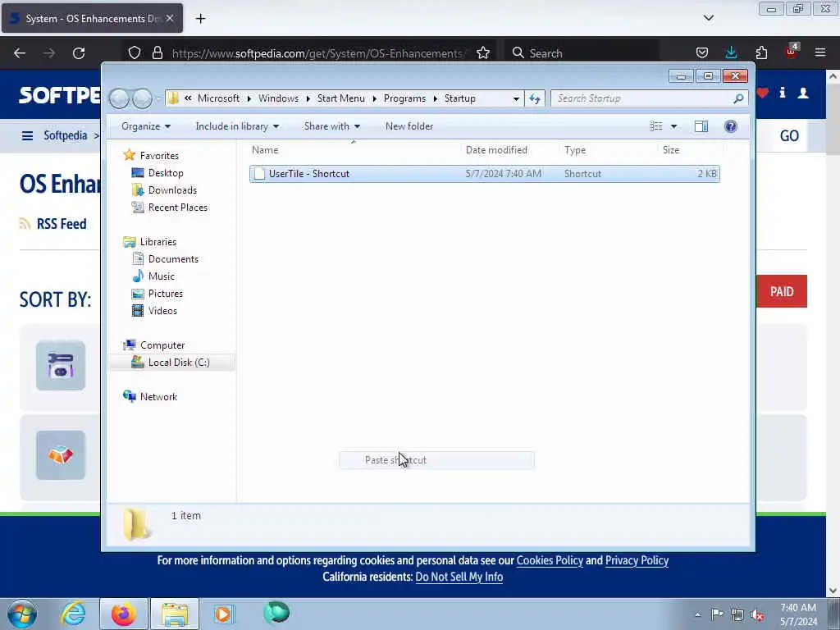Image resolution: width=840 pixels, height=630 pixels.
Task: Open the Firefox hamburger menu
Action: pos(820,53)
